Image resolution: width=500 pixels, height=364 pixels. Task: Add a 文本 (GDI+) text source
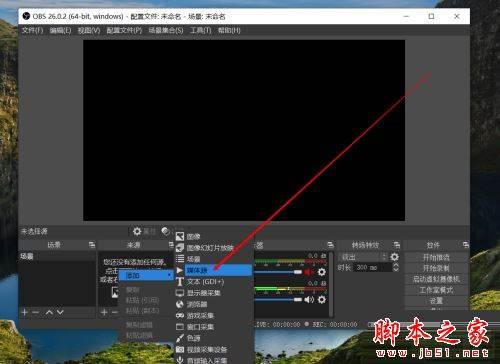[213, 282]
